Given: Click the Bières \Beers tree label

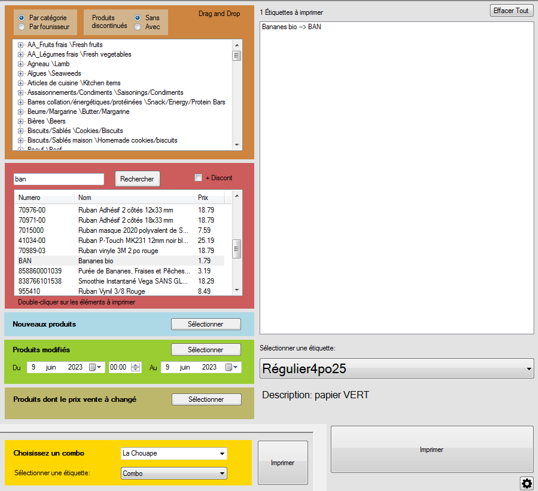Looking at the screenshot, I should tap(46, 121).
